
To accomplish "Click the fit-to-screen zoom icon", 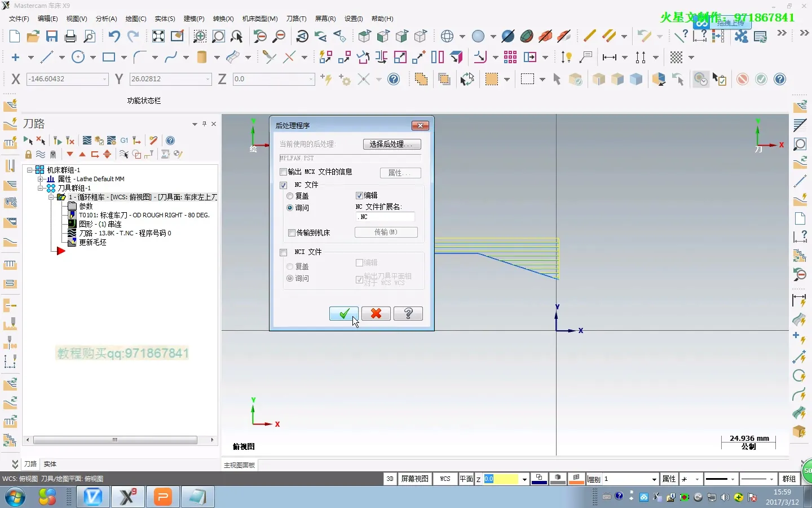I will coord(158,37).
